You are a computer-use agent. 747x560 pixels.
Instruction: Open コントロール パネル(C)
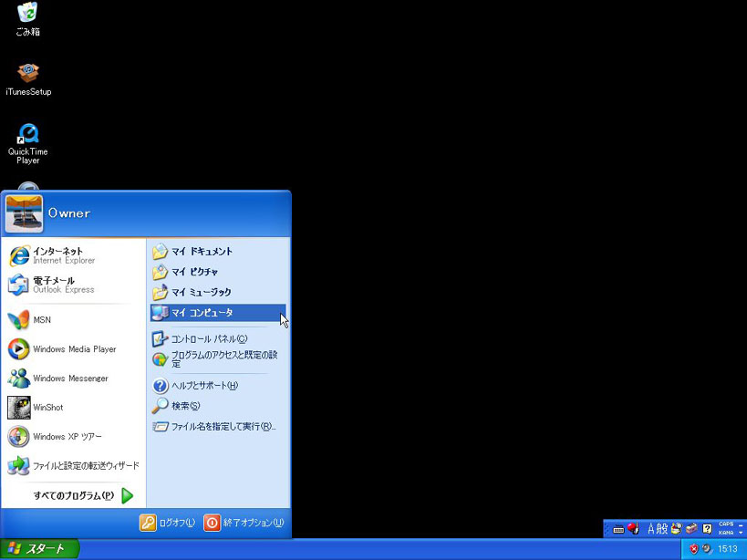pos(218,339)
